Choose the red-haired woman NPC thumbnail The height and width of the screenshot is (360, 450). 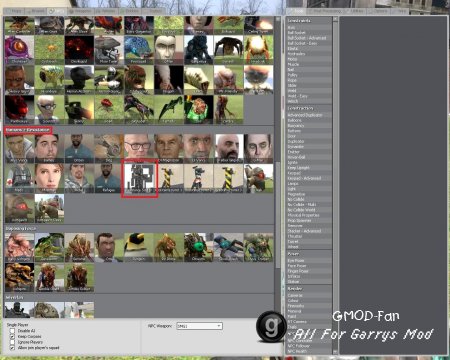tap(50, 178)
